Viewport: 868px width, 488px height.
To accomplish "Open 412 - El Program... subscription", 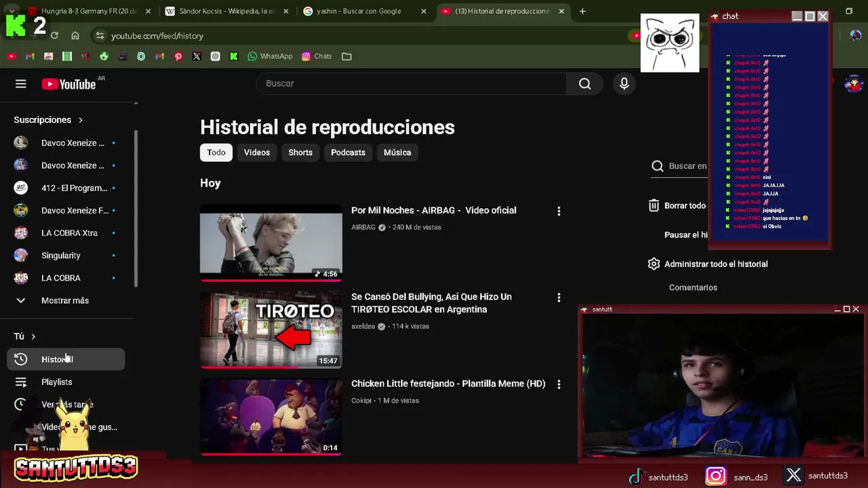I will (66, 188).
